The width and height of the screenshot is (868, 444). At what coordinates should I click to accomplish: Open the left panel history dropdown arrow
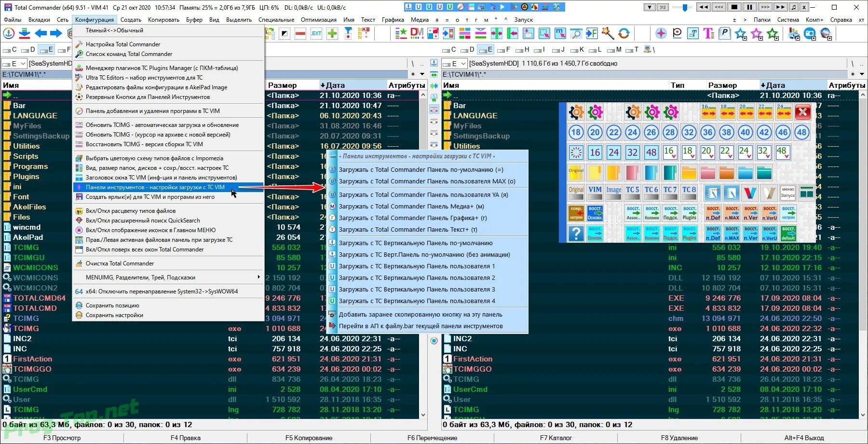coord(422,74)
